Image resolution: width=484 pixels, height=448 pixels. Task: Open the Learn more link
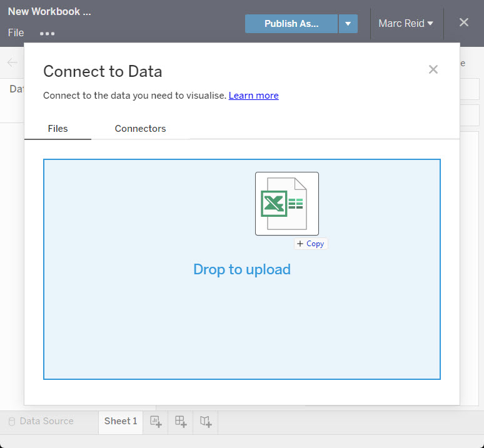coord(253,96)
